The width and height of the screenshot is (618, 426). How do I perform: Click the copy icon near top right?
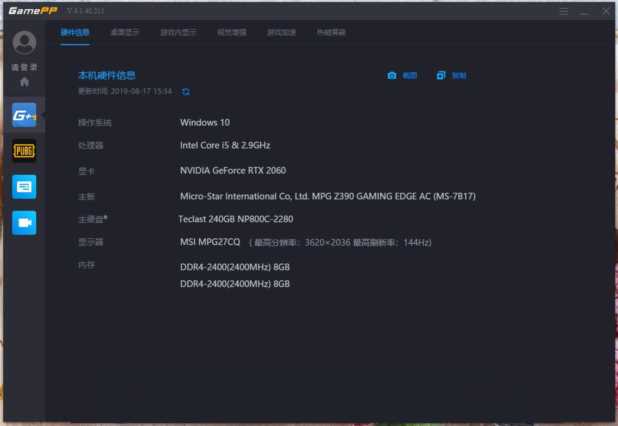coord(441,75)
